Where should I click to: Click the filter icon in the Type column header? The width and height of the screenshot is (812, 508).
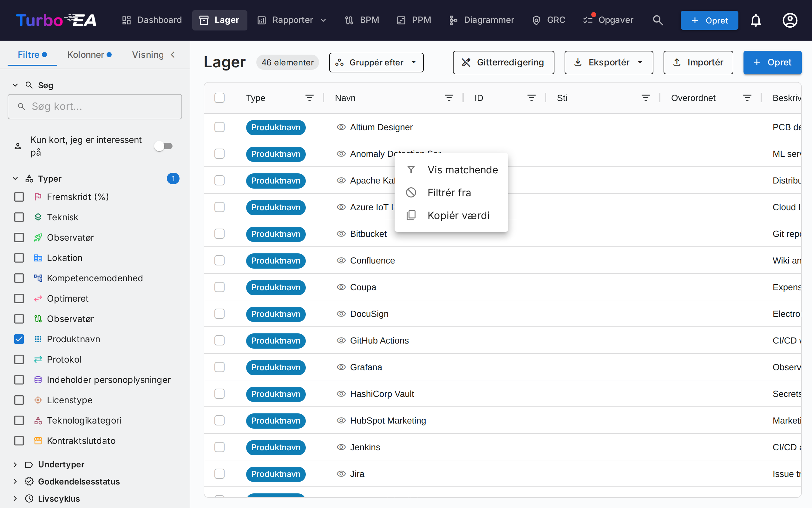[309, 98]
